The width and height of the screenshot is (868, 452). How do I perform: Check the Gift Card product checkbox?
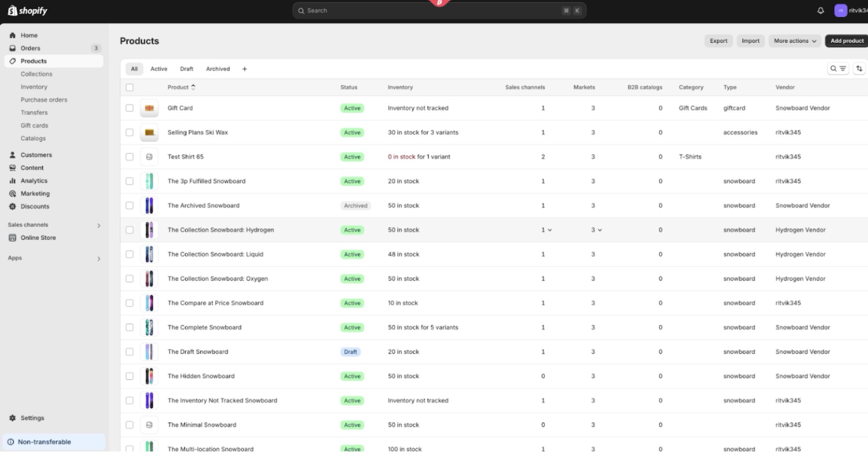[x=129, y=108]
